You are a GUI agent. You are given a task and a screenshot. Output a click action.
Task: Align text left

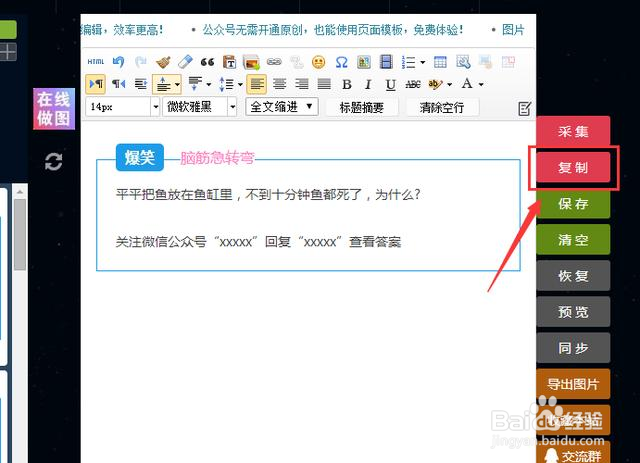[257, 84]
